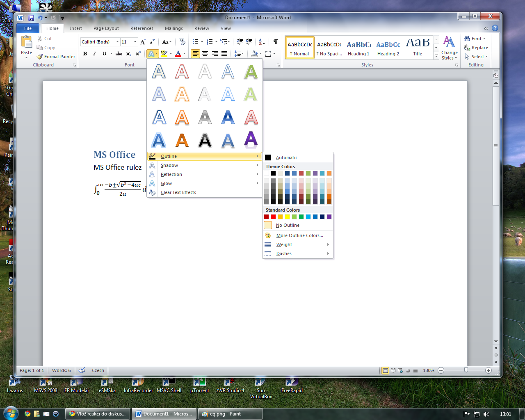This screenshot has width=525, height=420.
Task: Toggle Italic formatting
Action: pos(94,54)
